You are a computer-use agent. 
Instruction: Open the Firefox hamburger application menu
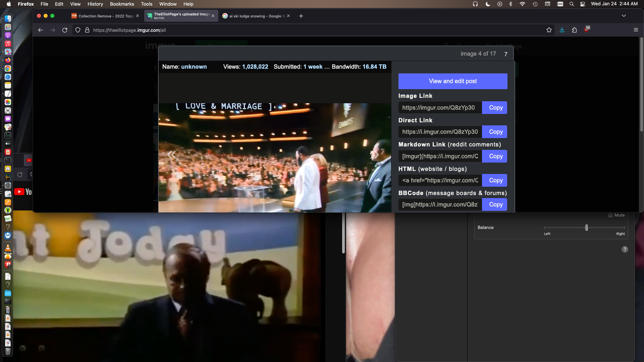pyautogui.click(x=636, y=30)
